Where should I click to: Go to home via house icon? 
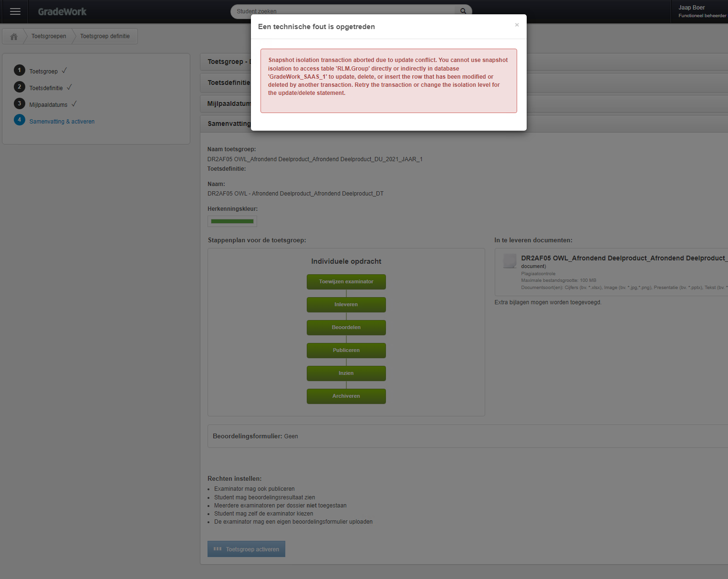tap(14, 36)
